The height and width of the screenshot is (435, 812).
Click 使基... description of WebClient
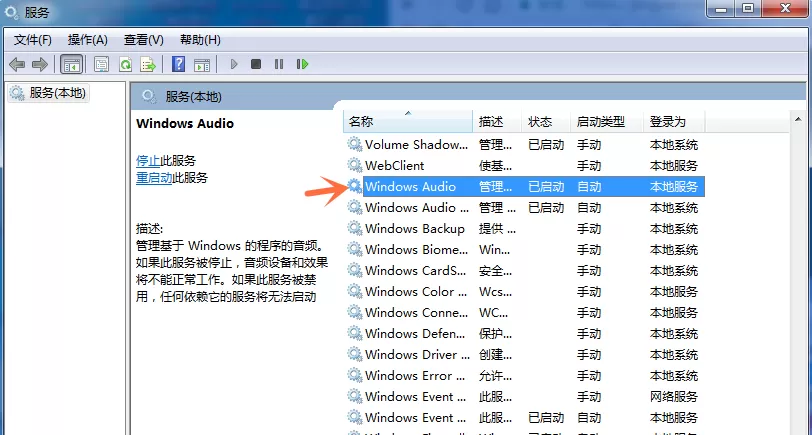(495, 166)
